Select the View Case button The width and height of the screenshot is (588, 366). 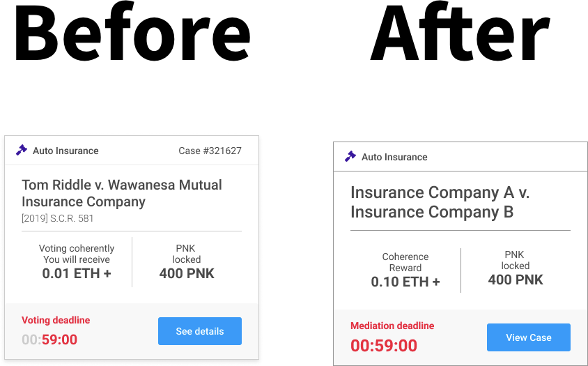coord(529,337)
